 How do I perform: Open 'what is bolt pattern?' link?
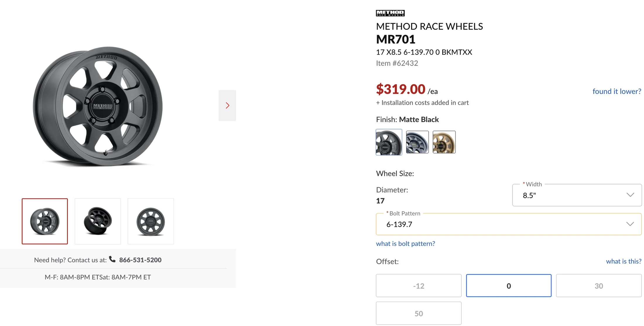pos(405,243)
